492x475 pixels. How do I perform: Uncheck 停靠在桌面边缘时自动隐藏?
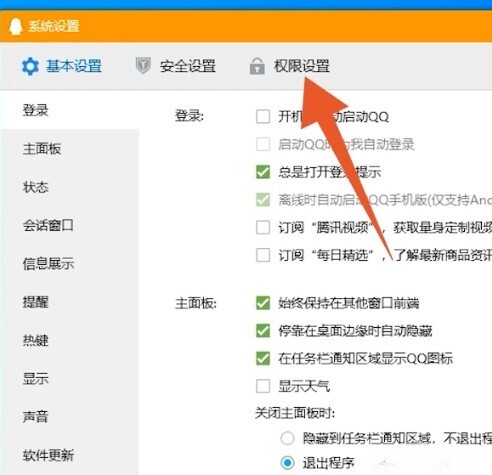pos(263,331)
